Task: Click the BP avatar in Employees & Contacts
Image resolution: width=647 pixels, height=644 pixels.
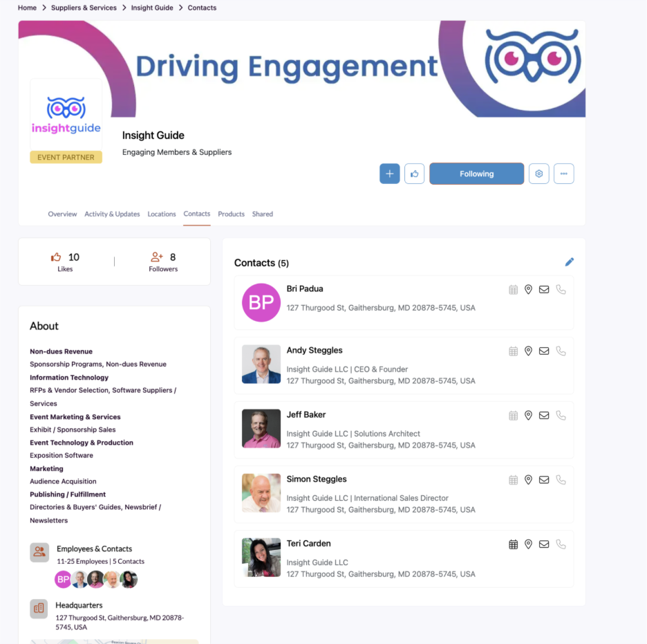Action: tap(63, 580)
